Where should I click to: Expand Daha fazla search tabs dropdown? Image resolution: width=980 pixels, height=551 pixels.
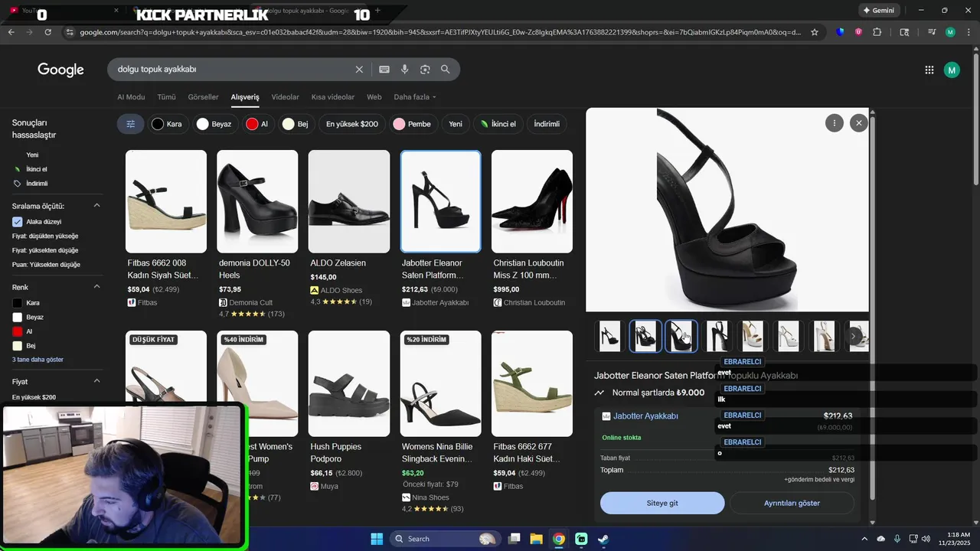click(415, 97)
